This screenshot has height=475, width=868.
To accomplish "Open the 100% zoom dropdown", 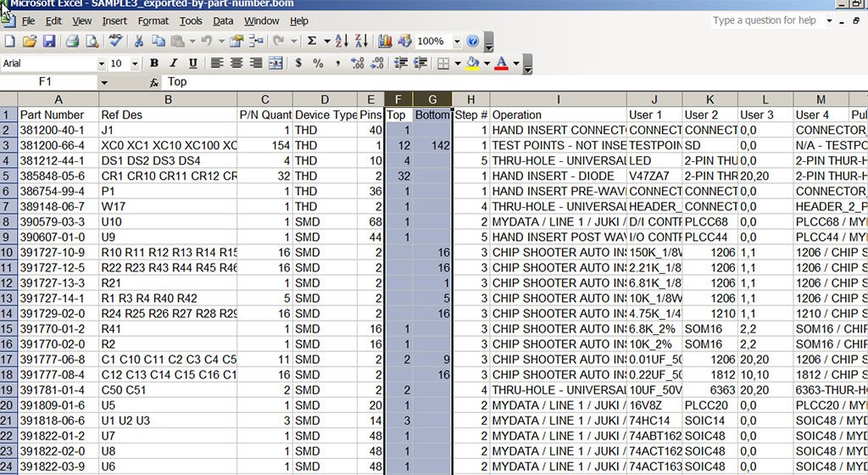I will tap(457, 41).
